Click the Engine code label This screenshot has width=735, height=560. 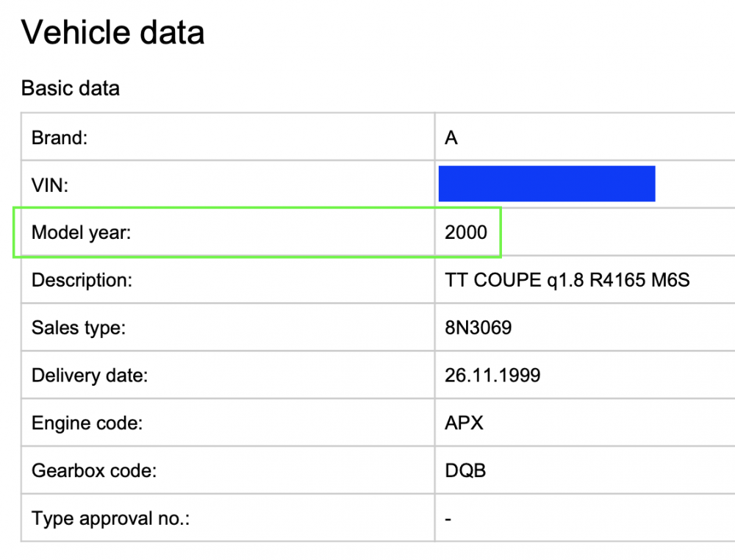tap(87, 423)
